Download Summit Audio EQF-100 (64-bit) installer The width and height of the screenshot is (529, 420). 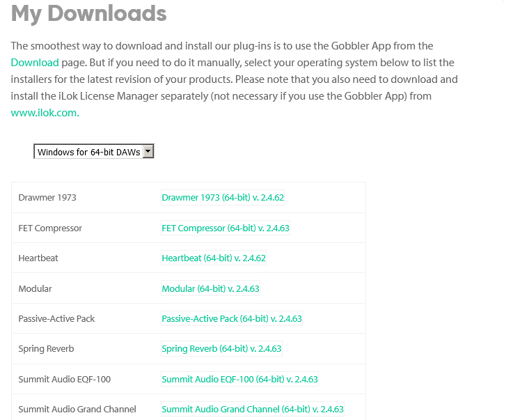tap(239, 380)
